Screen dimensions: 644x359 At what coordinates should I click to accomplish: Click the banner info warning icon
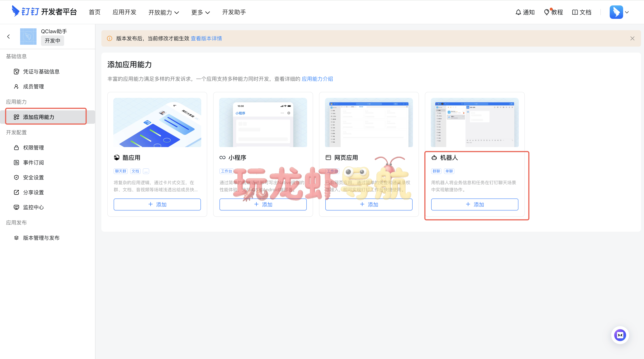click(110, 39)
